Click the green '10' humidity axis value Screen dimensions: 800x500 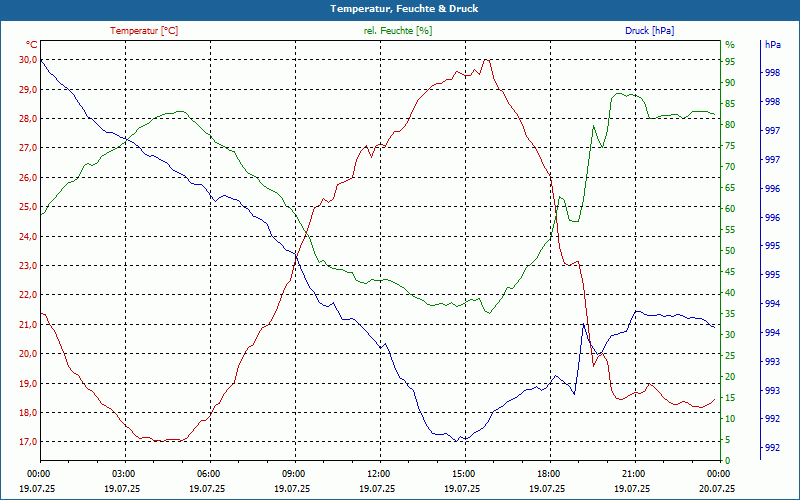(x=730, y=418)
